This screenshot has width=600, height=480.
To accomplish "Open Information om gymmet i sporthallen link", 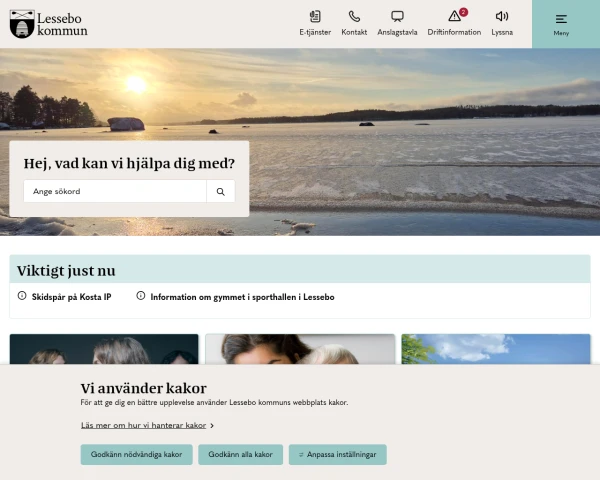I will click(x=242, y=297).
